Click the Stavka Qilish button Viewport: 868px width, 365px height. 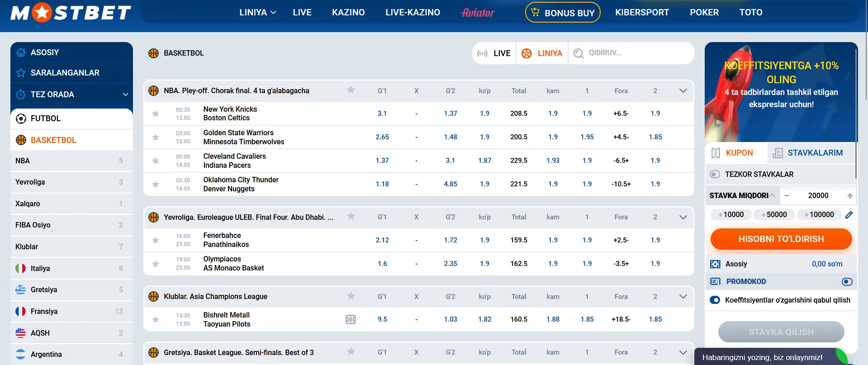pos(781,332)
